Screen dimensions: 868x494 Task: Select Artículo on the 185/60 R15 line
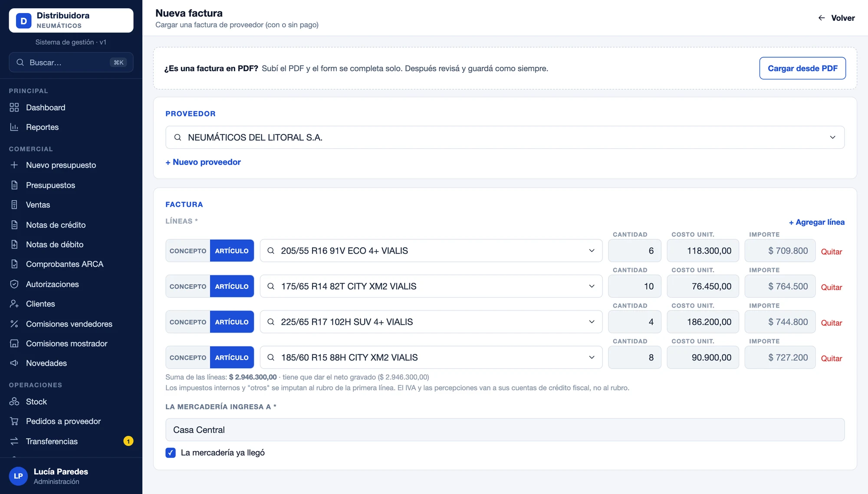(x=232, y=357)
